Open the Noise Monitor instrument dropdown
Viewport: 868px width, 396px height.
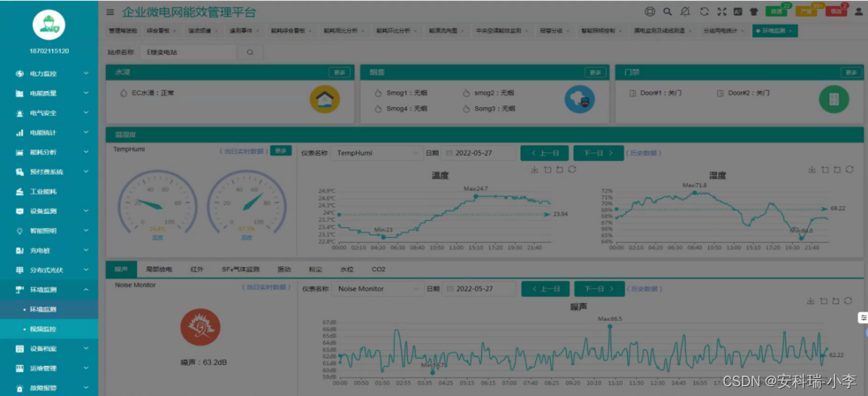click(x=377, y=288)
